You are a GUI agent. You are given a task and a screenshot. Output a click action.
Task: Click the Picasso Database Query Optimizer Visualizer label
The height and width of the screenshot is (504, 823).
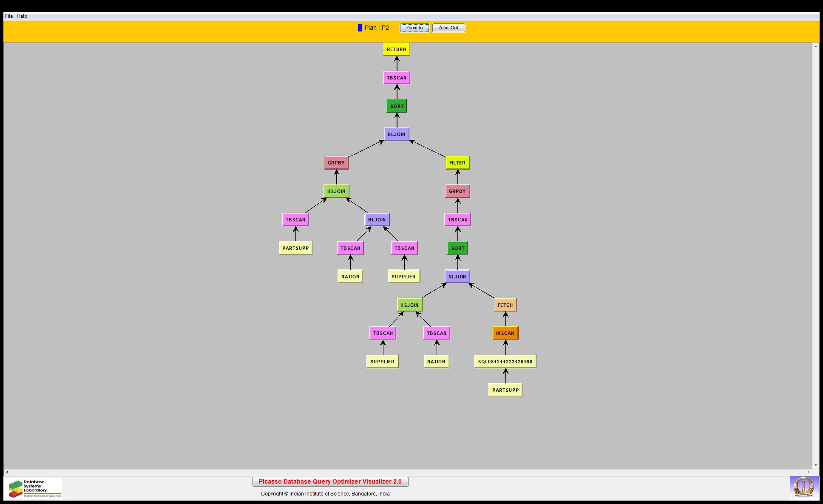(330, 481)
